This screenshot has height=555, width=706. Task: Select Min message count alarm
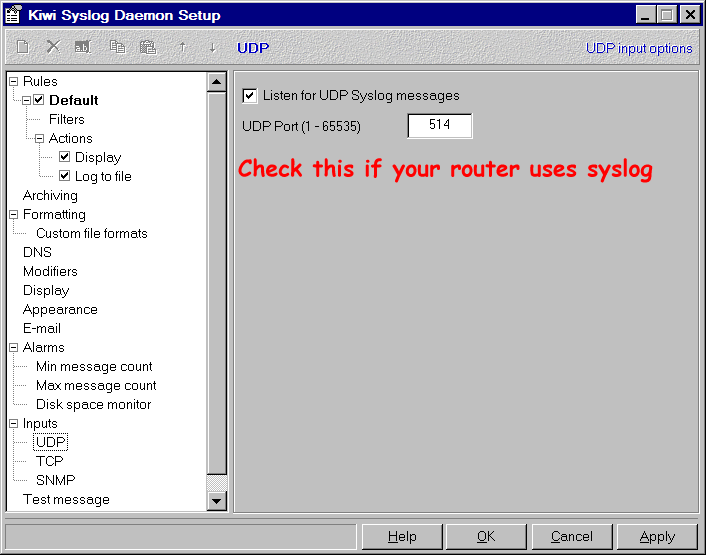[x=94, y=366]
